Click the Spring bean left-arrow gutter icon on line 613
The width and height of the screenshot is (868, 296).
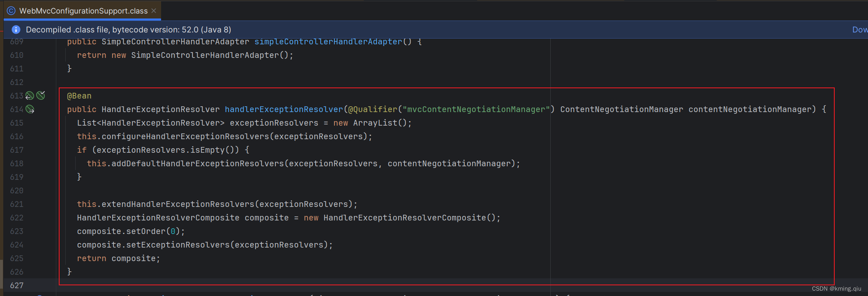click(x=30, y=96)
